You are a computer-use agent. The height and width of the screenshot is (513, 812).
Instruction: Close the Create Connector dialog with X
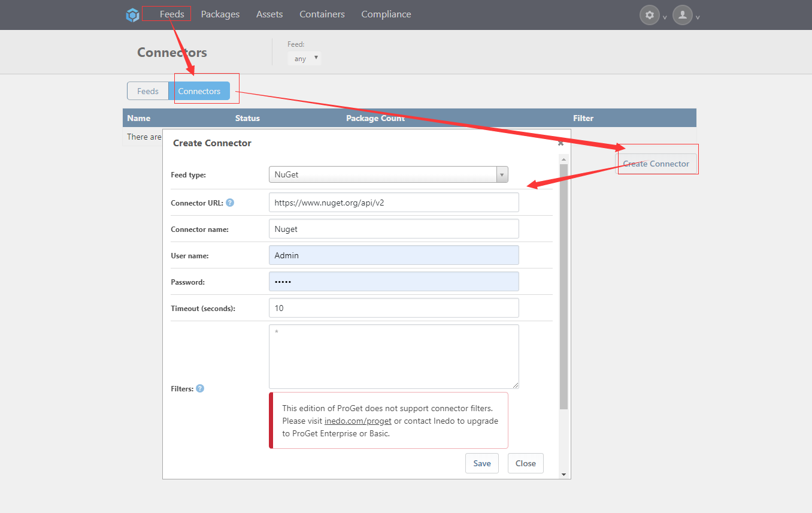[x=560, y=143]
